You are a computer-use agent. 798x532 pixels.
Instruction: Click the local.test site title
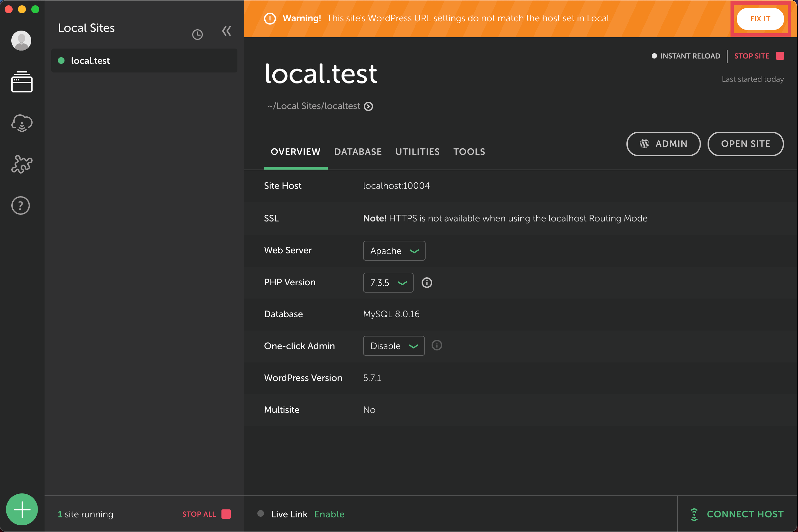pyautogui.click(x=321, y=73)
